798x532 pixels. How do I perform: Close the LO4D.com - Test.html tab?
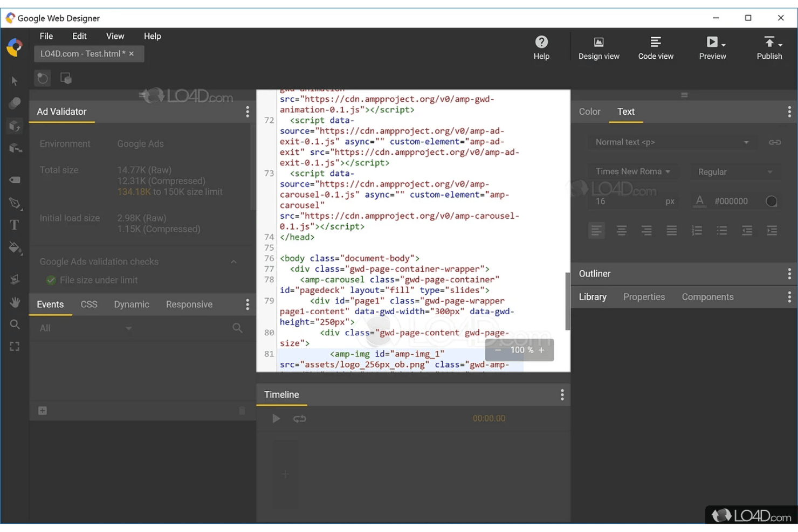(131, 54)
